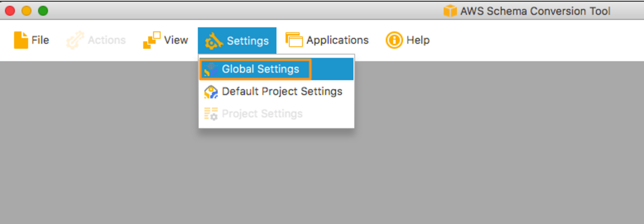Open the Applications menu label
Screen dimensions: 644x224
tap(337, 40)
